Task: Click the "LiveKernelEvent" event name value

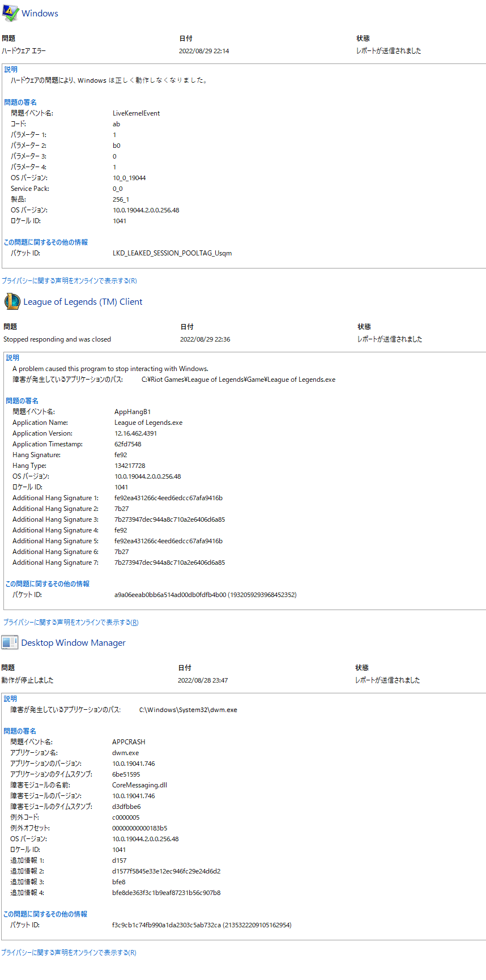Action: (x=136, y=113)
